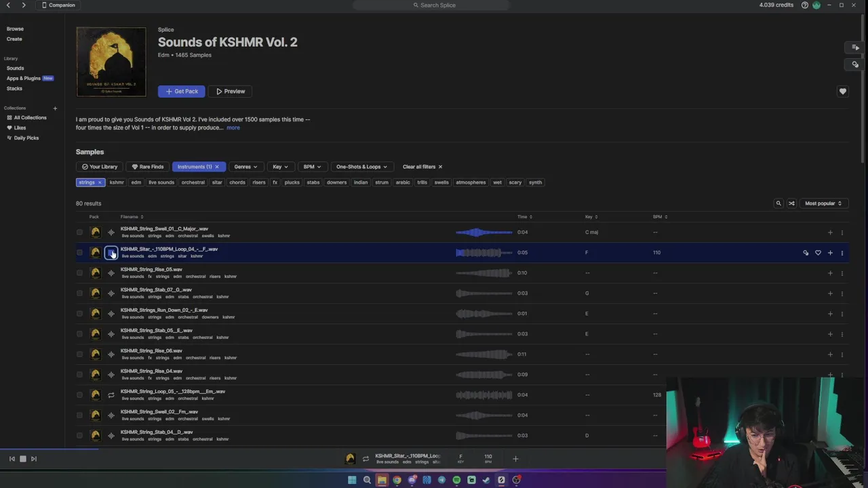Like the KSHMR Sitar loop sample
This screenshot has width=868, height=488.
pos(818,253)
